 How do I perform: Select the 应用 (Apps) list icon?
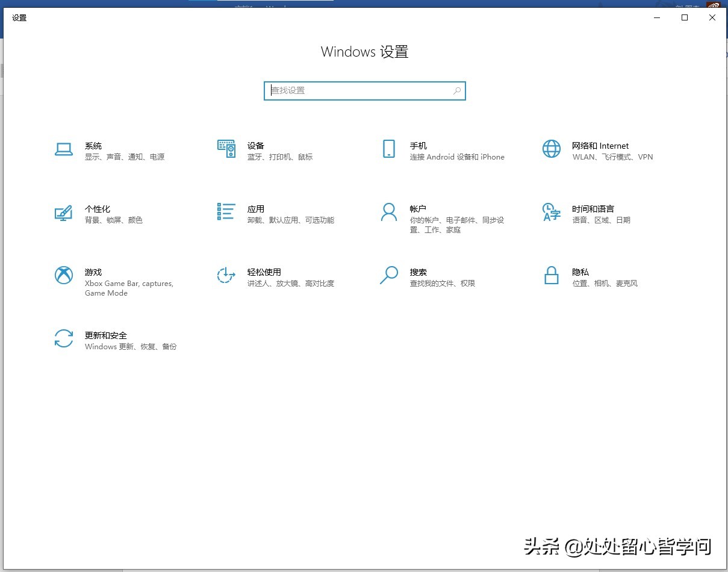[226, 213]
